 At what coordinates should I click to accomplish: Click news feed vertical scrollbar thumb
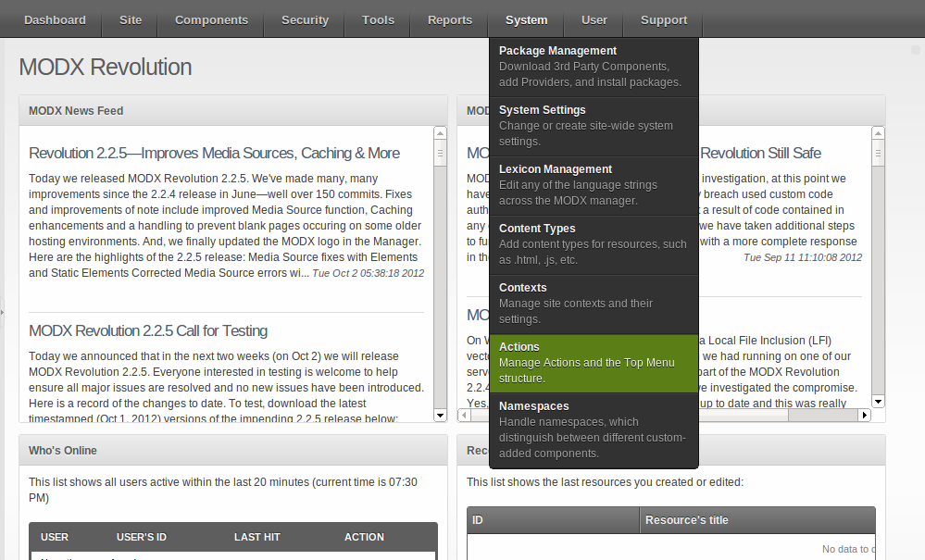point(440,154)
